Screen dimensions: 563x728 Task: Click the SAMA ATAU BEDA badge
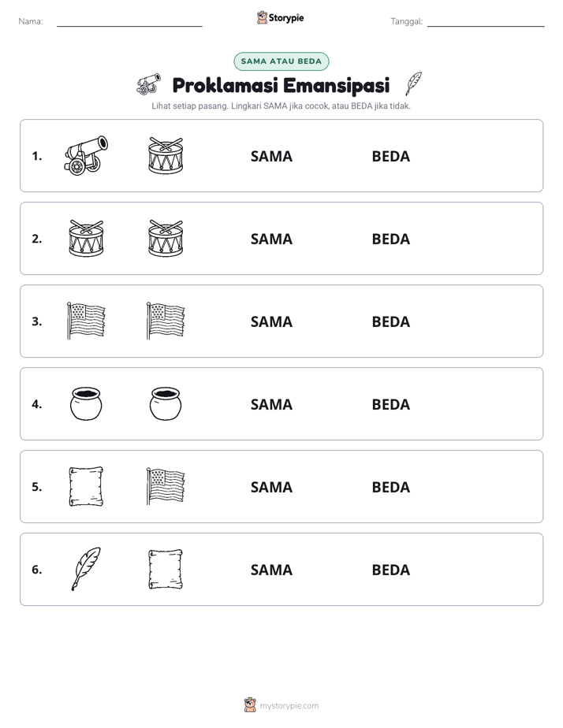point(281,61)
